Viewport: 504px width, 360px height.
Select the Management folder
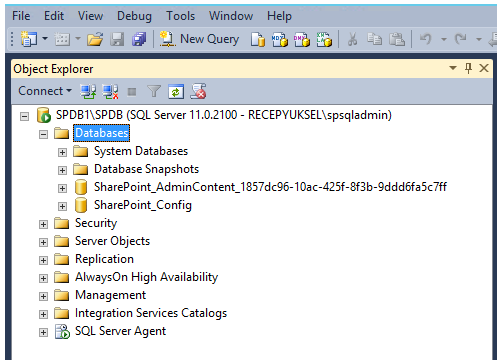tap(110, 295)
